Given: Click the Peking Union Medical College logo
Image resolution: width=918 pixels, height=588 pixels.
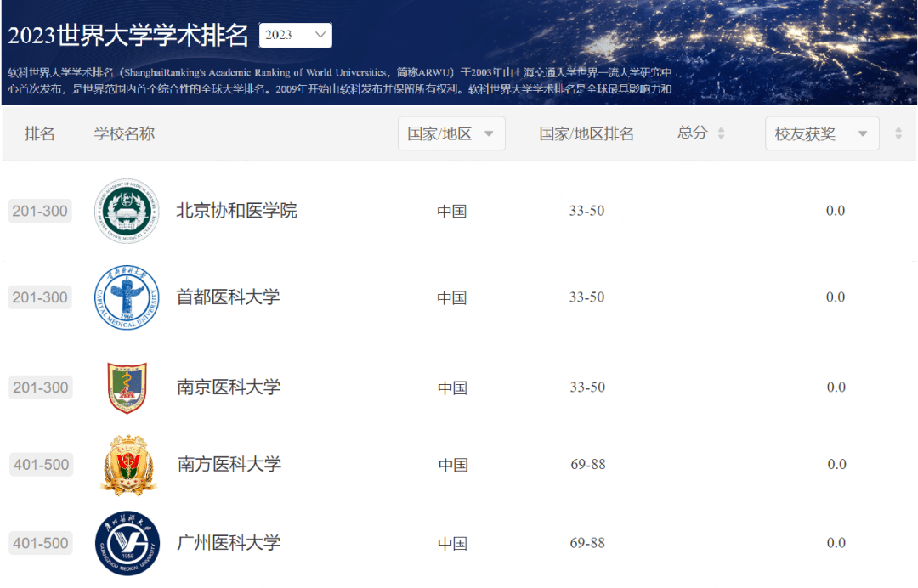Looking at the screenshot, I should [127, 211].
